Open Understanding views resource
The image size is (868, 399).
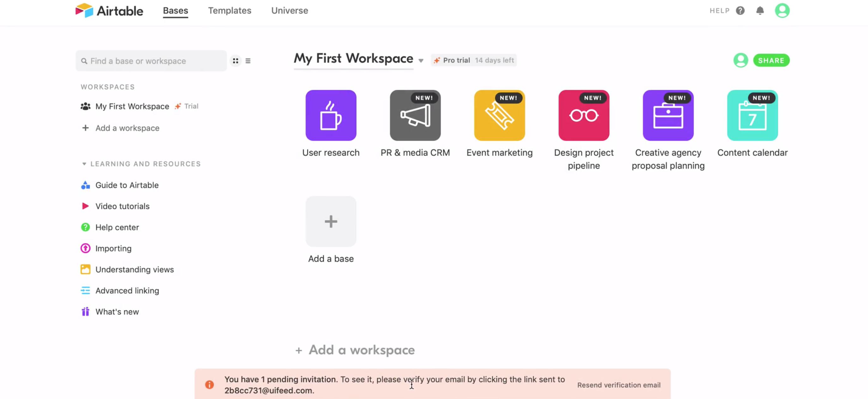tap(135, 269)
